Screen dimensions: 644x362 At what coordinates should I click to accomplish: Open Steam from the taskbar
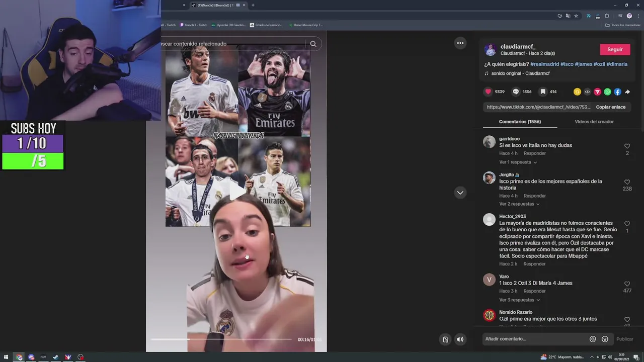(55, 357)
